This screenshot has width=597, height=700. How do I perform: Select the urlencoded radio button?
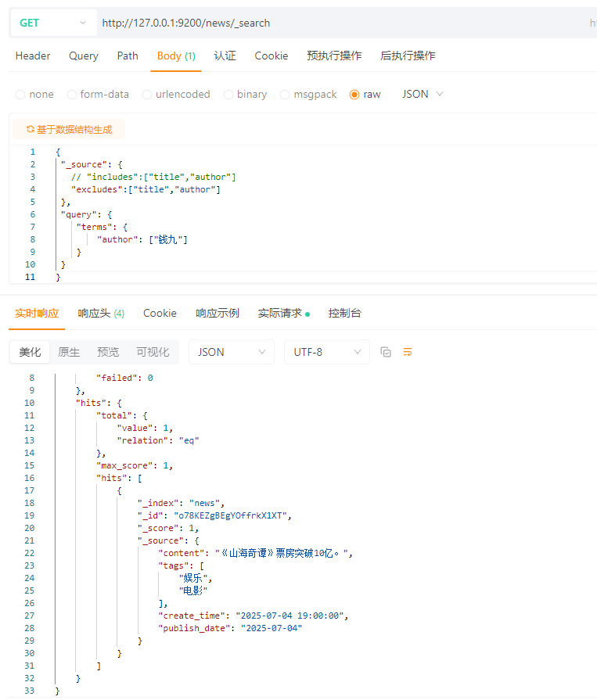pos(147,95)
